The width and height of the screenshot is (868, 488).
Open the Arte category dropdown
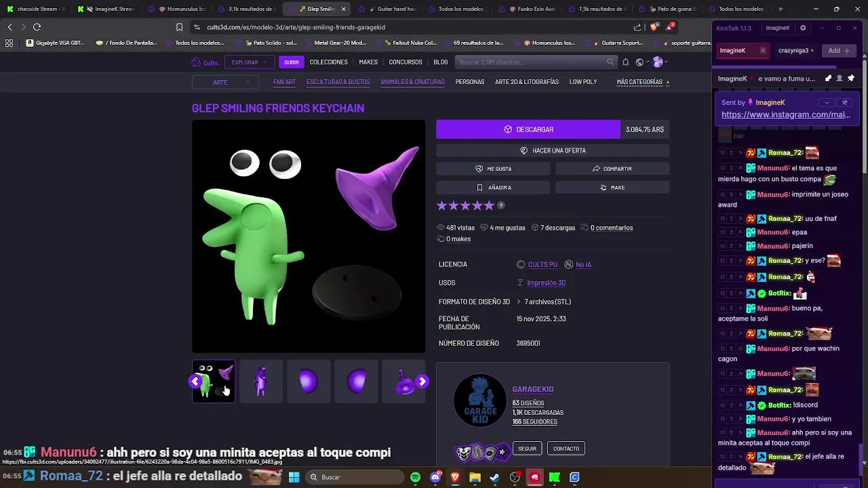(225, 82)
